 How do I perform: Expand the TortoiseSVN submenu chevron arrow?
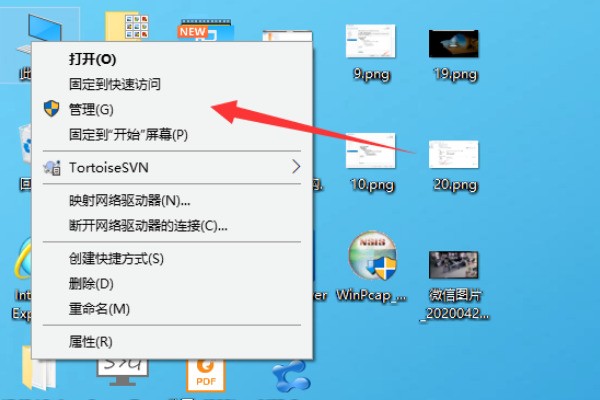click(x=296, y=167)
